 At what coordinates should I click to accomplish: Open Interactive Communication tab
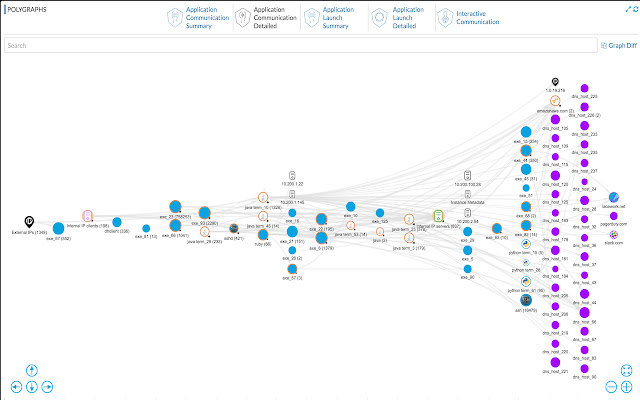tap(468, 18)
